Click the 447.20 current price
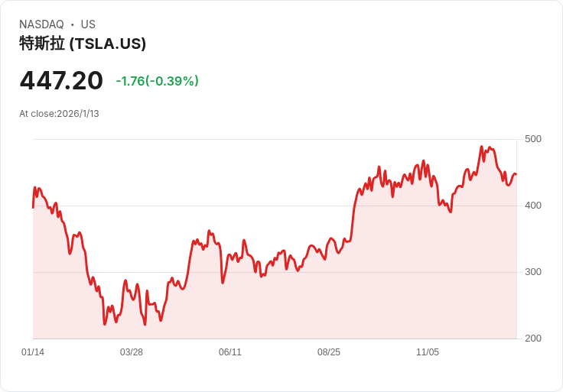The image size is (563, 392). pos(61,80)
